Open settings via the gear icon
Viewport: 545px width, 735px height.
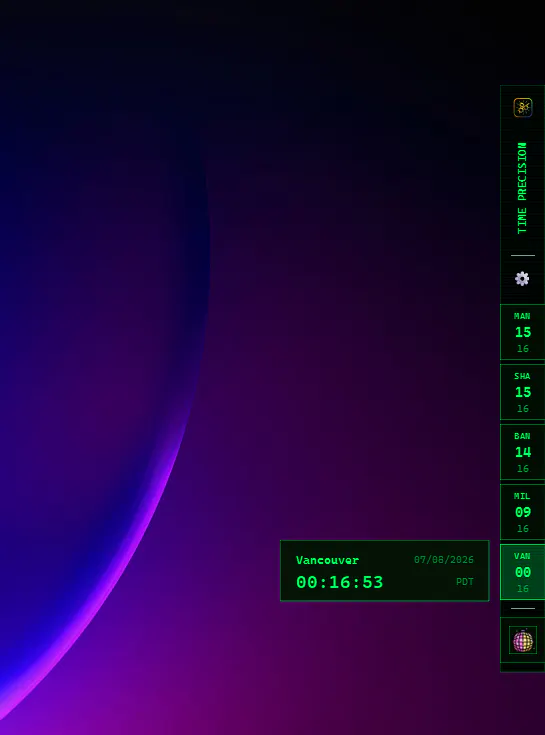point(522,279)
